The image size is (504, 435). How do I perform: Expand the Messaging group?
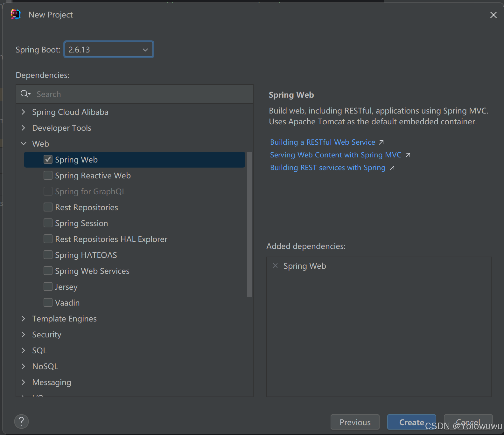click(x=23, y=382)
